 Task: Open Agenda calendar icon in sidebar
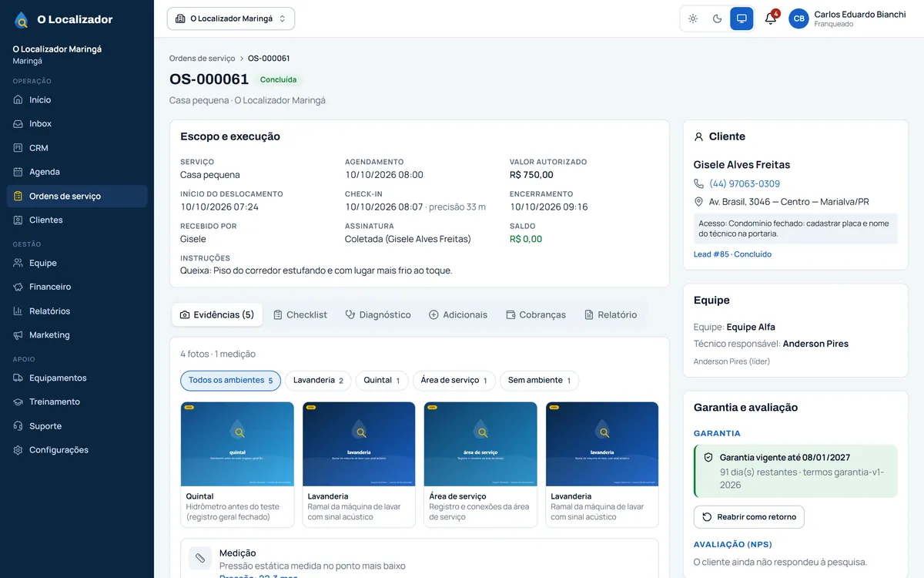click(x=18, y=172)
